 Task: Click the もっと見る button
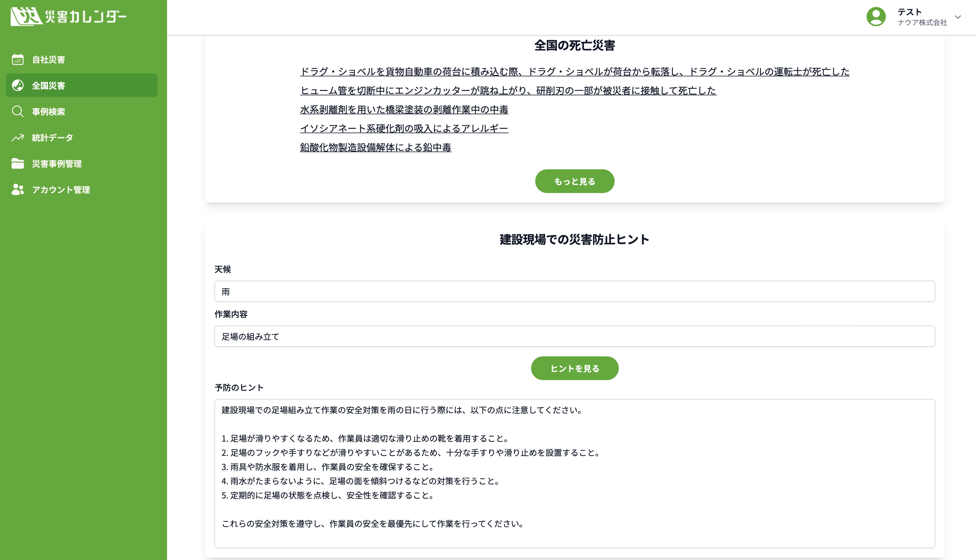575,181
